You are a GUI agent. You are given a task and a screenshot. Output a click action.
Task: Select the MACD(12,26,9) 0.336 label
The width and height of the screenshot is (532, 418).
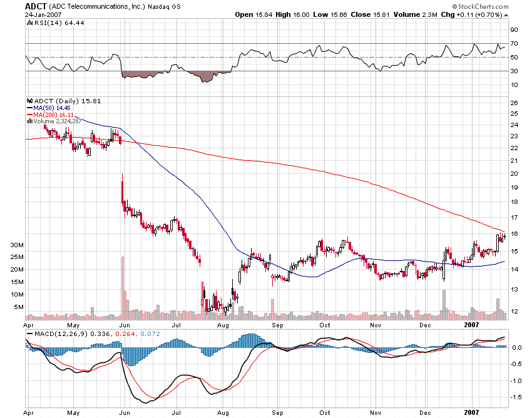point(72,334)
